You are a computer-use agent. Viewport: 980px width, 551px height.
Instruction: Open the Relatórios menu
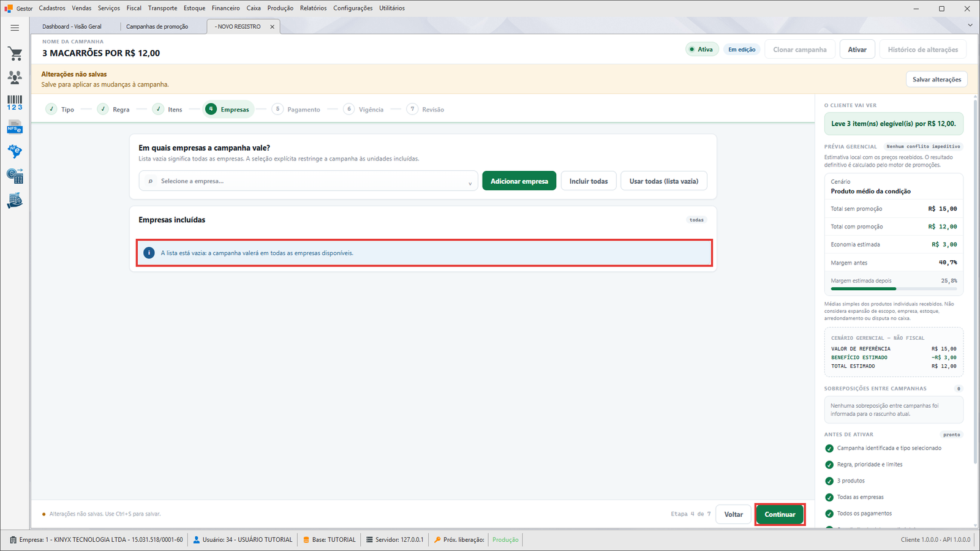click(x=313, y=8)
